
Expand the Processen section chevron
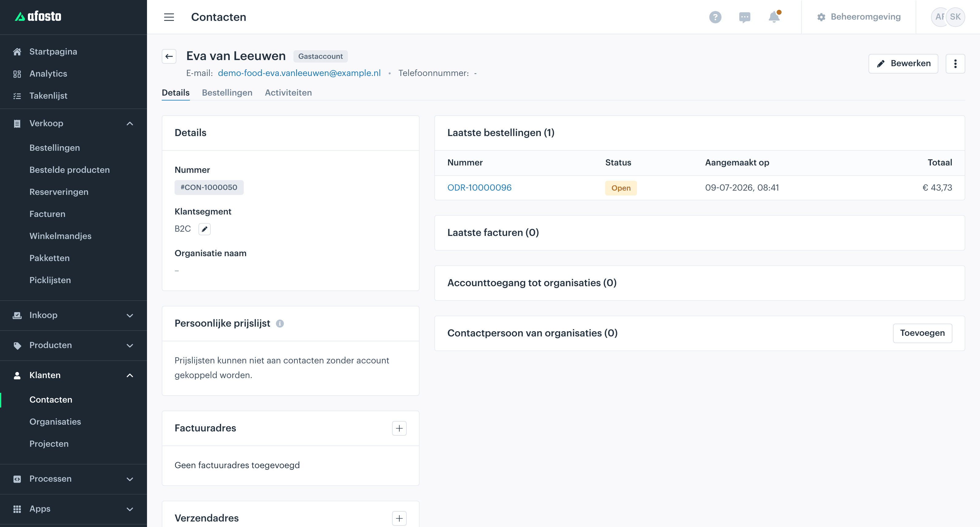(130, 479)
